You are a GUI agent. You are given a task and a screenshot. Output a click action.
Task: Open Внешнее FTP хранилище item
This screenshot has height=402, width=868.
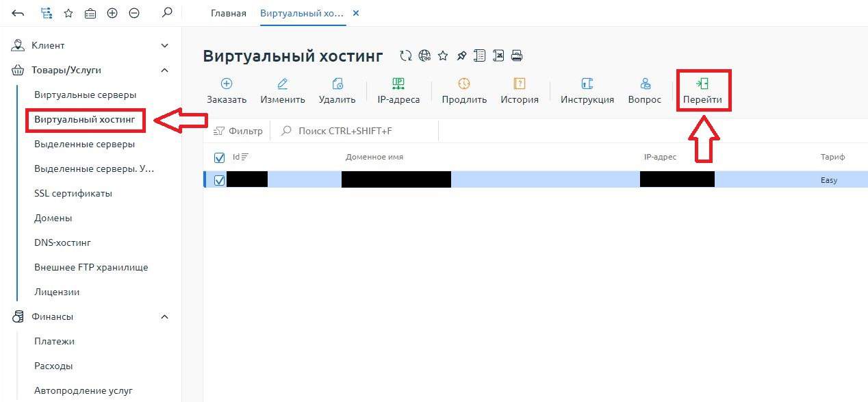(x=91, y=267)
